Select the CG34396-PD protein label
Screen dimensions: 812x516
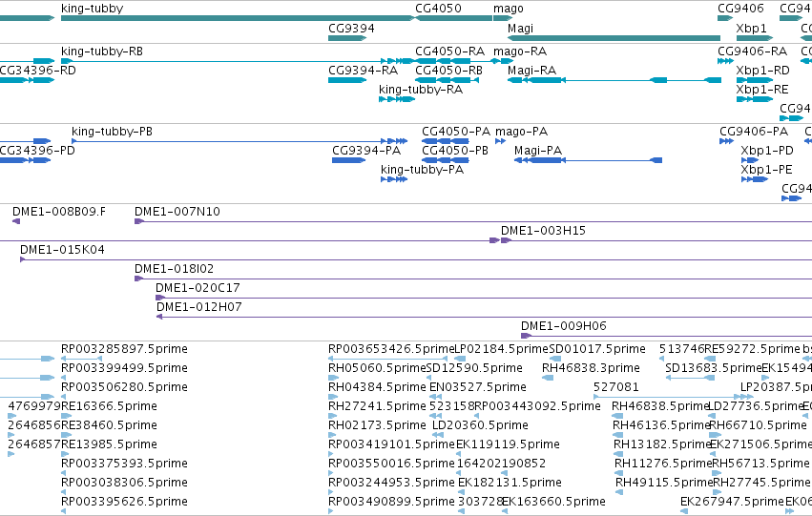(37, 151)
